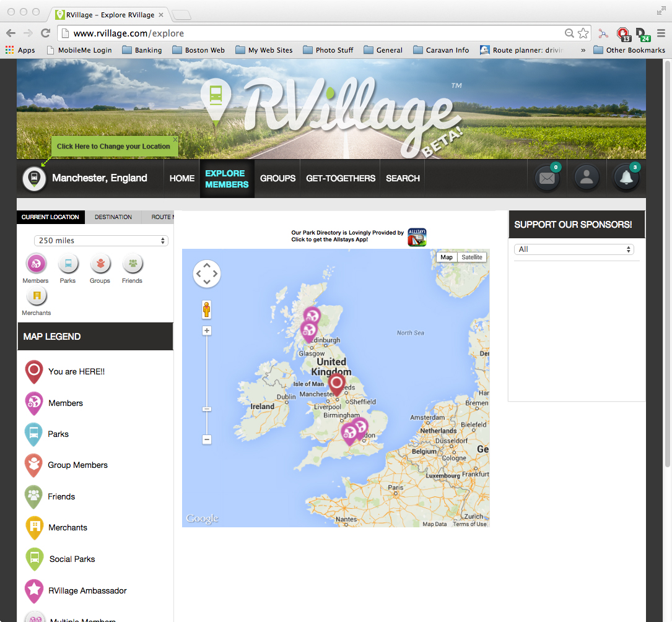Open the notifications bell icon
Image resolution: width=672 pixels, height=622 pixels.
pyautogui.click(x=626, y=178)
